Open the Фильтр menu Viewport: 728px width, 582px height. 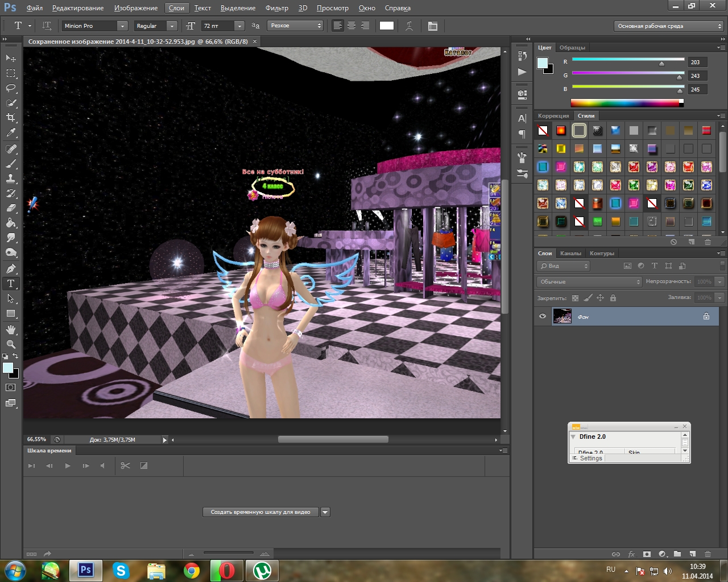276,8
